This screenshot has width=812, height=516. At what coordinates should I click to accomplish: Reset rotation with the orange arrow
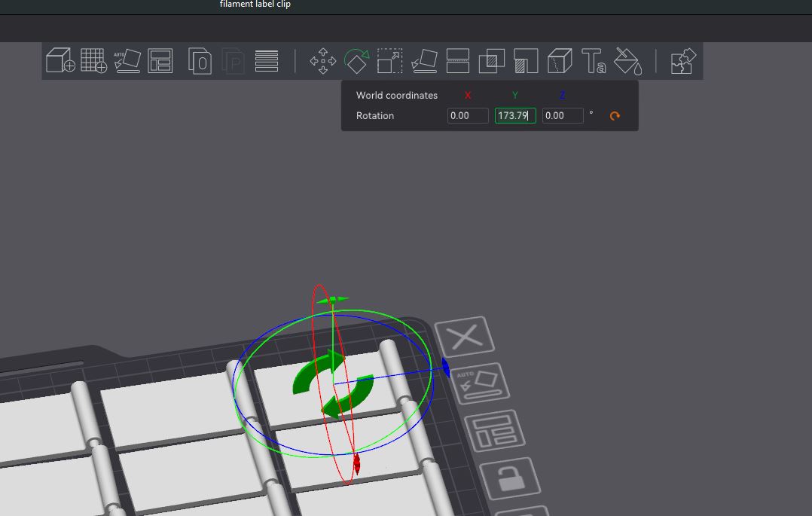click(x=615, y=116)
